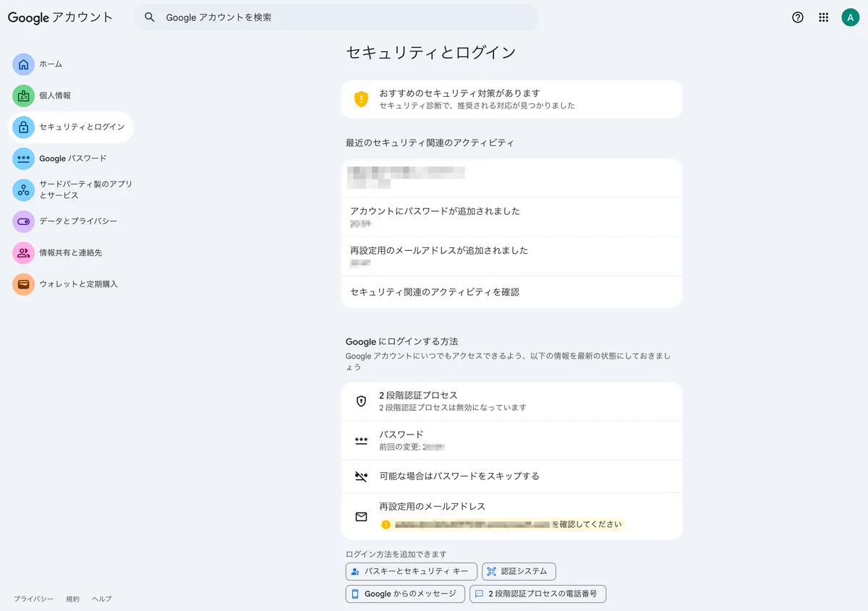Open 2 段階認証プロセス settings row
The image size is (868, 611).
[x=511, y=401]
